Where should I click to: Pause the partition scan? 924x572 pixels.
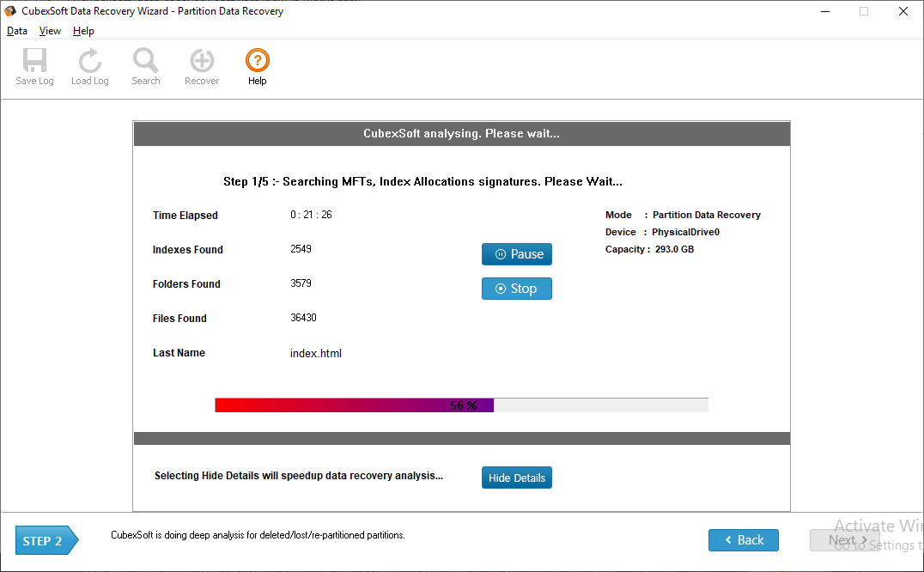click(517, 254)
